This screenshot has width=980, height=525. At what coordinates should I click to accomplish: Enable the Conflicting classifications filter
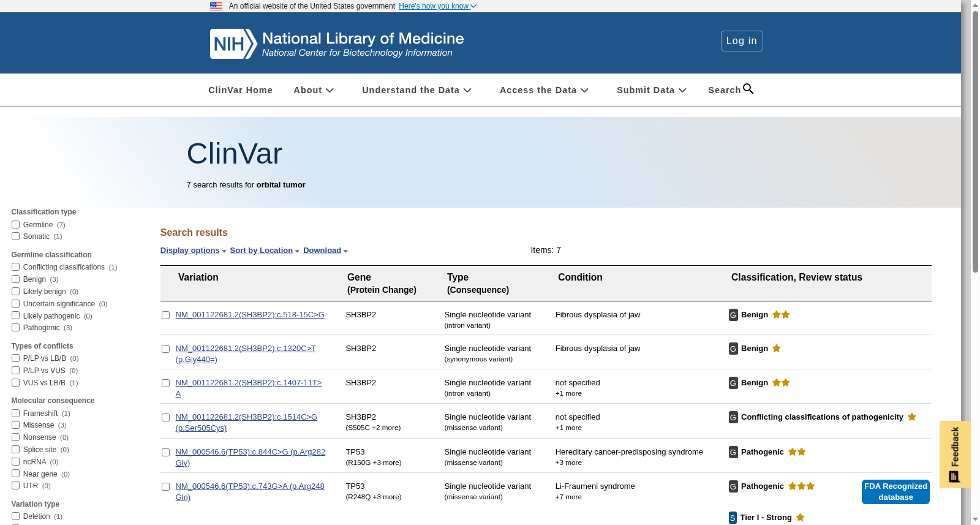tap(15, 267)
